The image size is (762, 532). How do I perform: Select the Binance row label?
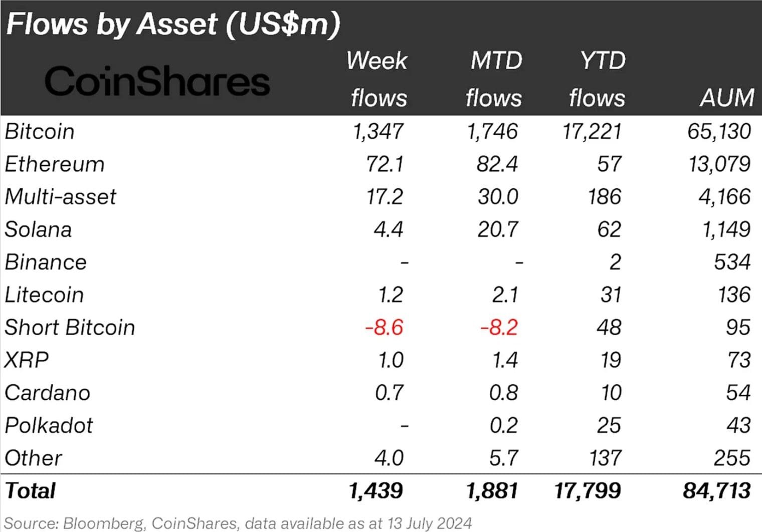46,262
